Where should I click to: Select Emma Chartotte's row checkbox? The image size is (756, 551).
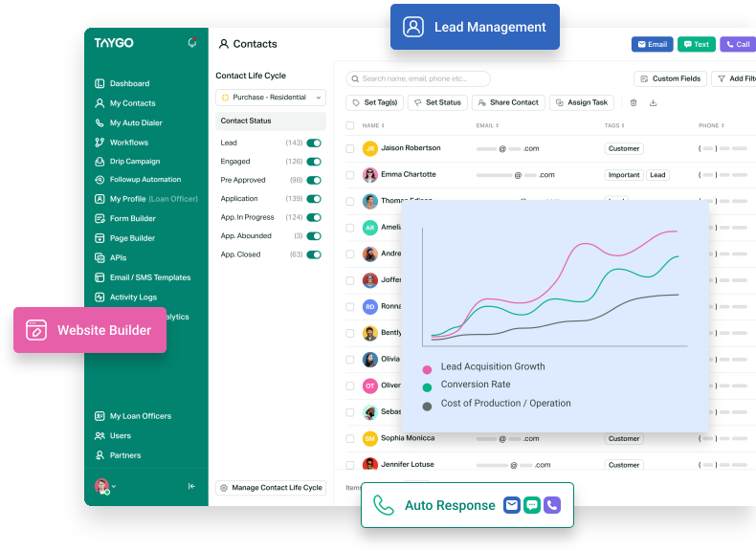point(350,175)
